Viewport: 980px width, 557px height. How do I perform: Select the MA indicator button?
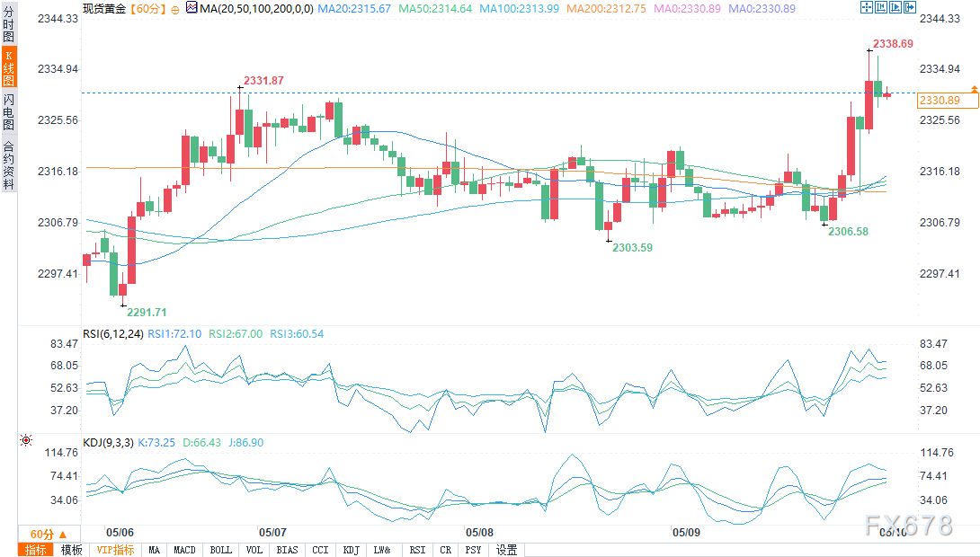point(155,550)
